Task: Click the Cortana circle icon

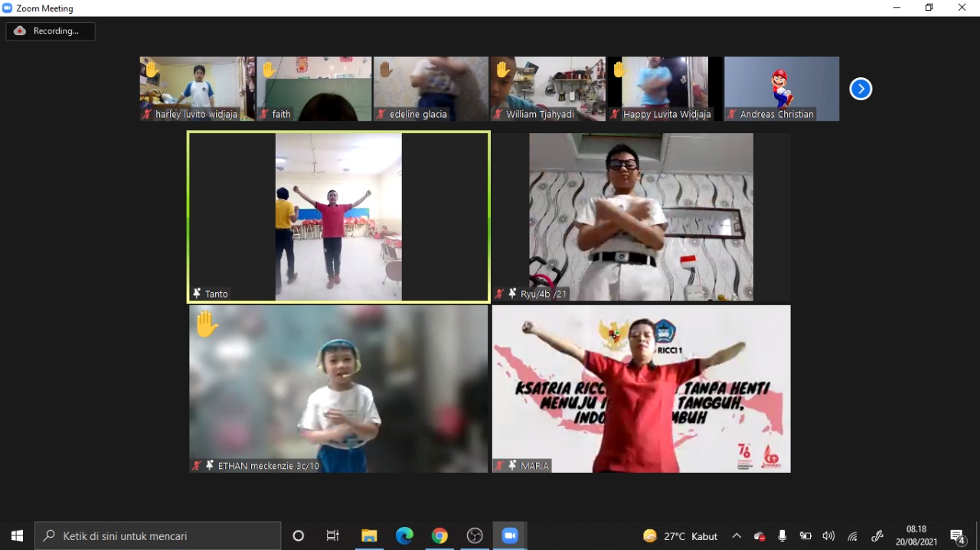Action: click(x=299, y=535)
